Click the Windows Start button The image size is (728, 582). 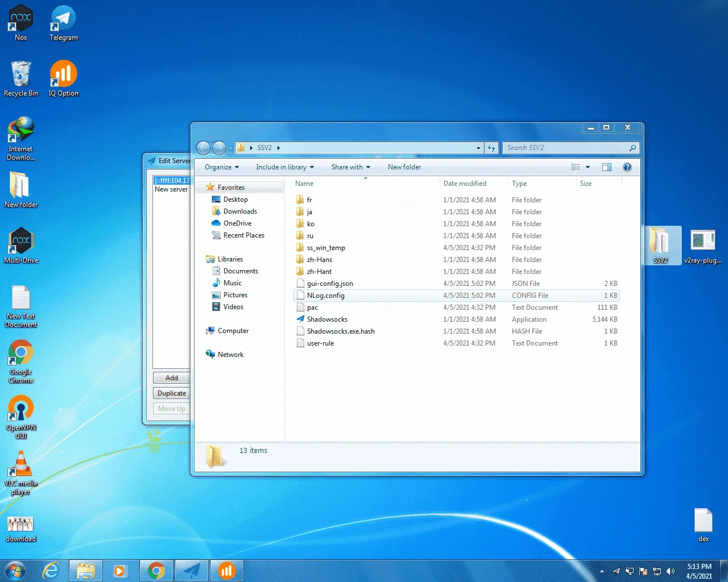pyautogui.click(x=15, y=571)
